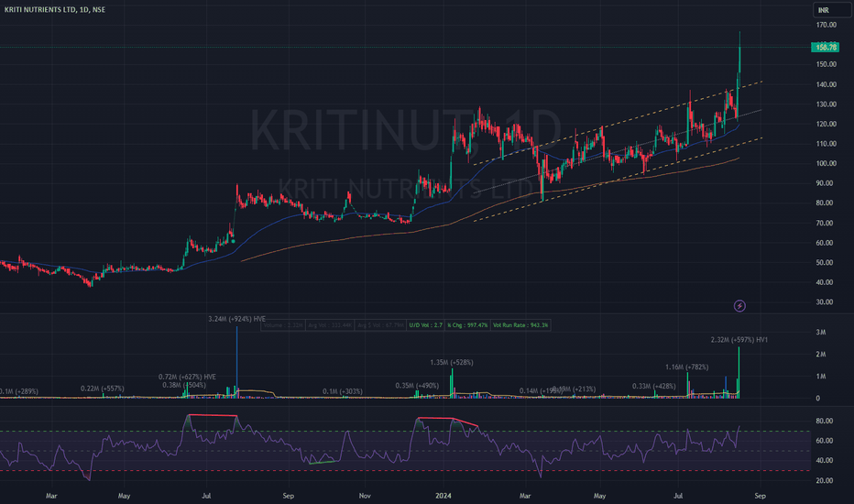Click the Nov label on time axis
Viewport: 854px width, 504px height.
coord(365,496)
